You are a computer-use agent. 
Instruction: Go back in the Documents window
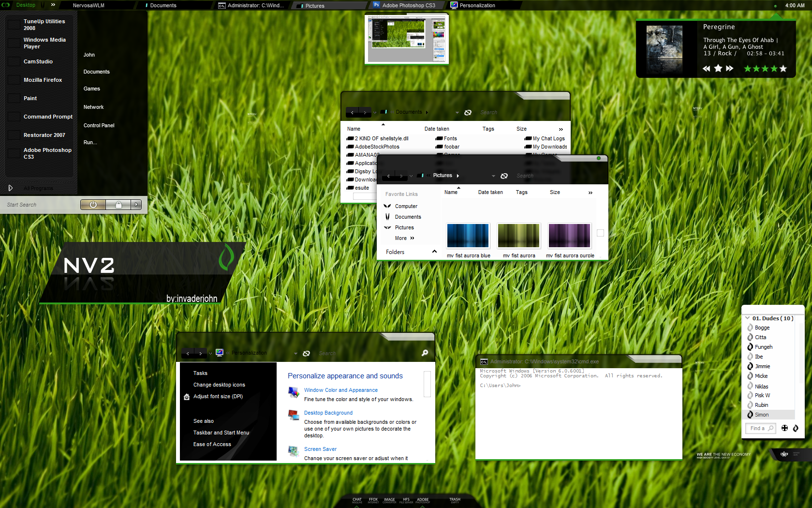pyautogui.click(x=352, y=112)
